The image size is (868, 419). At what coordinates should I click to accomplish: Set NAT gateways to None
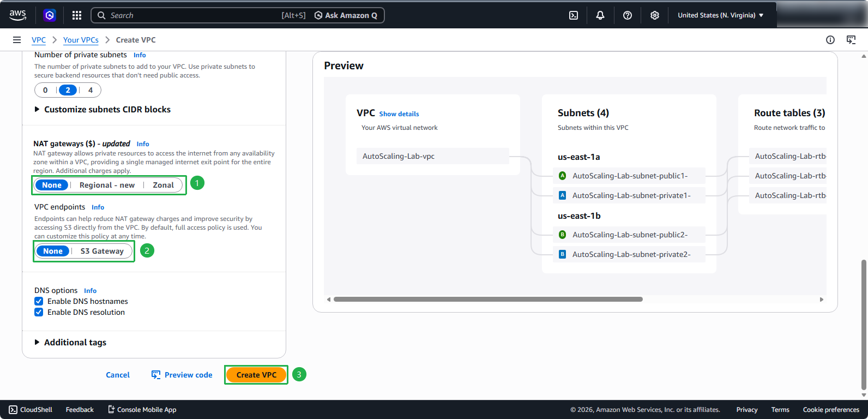coord(52,185)
